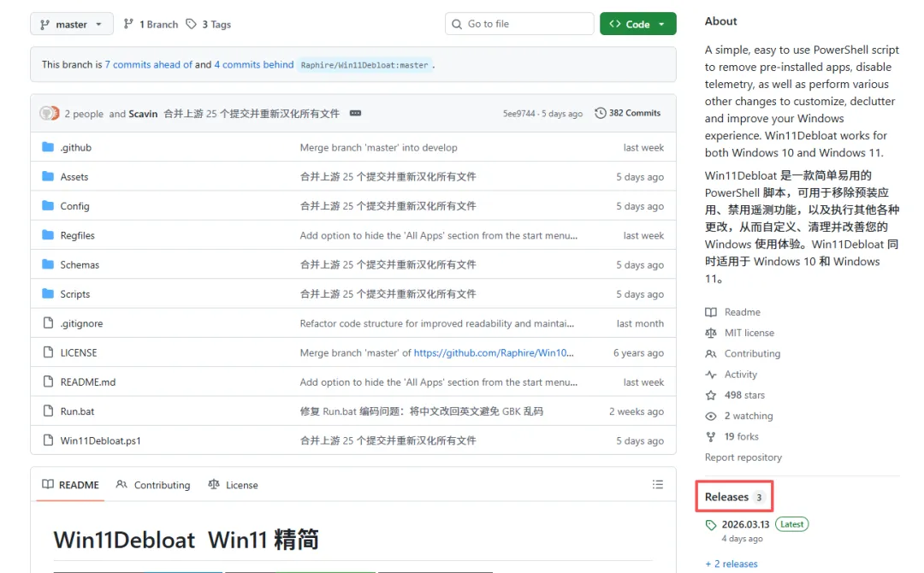Click the Assets folder icon
The width and height of the screenshot is (924, 573).
[48, 177]
